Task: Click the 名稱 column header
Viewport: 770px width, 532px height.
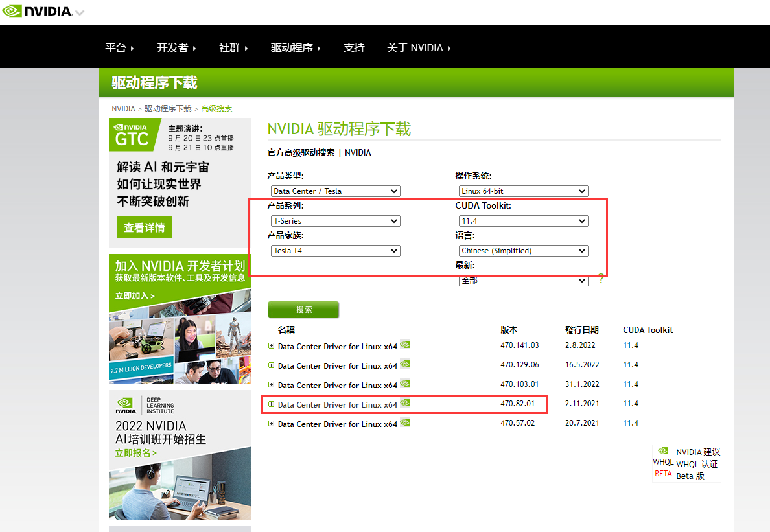Action: 286,330
